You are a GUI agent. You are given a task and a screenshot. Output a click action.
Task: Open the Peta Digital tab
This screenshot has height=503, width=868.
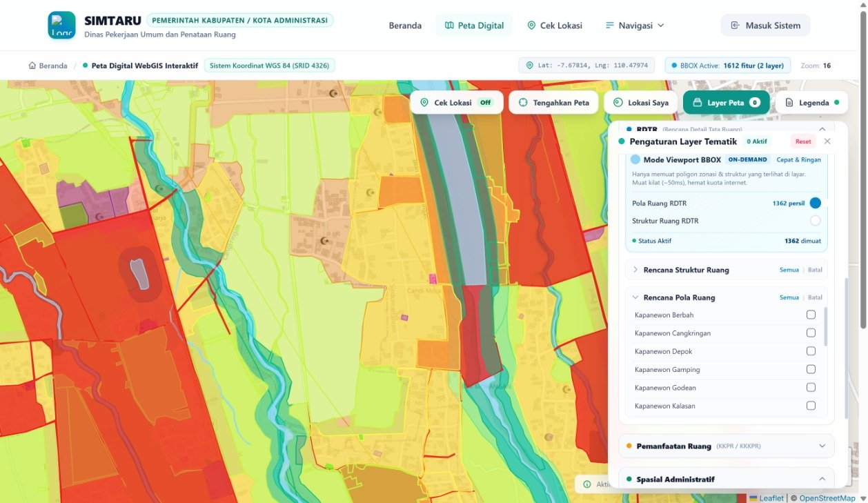pos(474,26)
